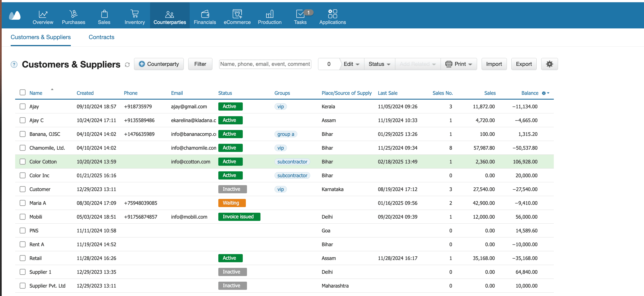
Task: Click the vip group tag on Ajay row
Action: [281, 107]
